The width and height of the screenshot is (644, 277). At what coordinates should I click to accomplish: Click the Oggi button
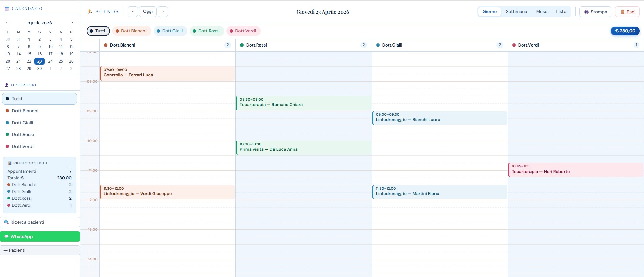tap(148, 12)
